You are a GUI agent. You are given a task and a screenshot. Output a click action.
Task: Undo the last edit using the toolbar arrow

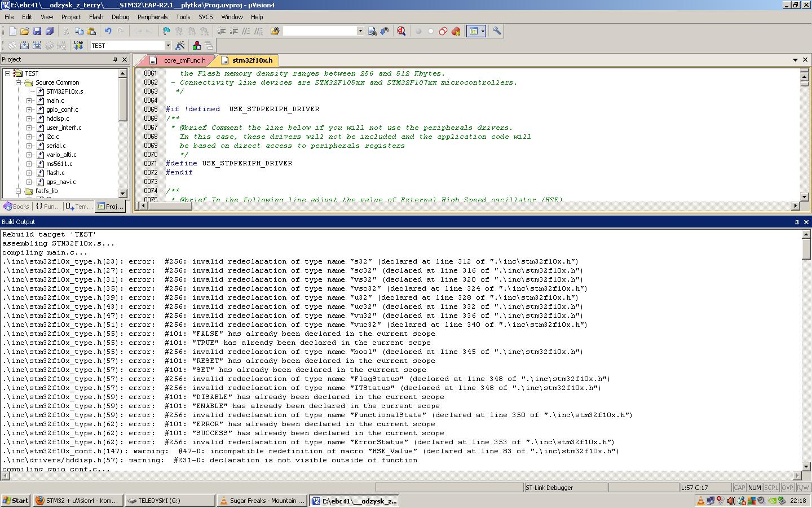[x=108, y=31]
